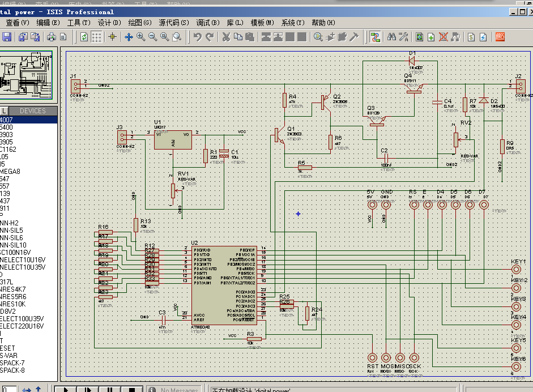Step the simulation with Step button
Screen dimensions: 533x392
click(x=88, y=389)
